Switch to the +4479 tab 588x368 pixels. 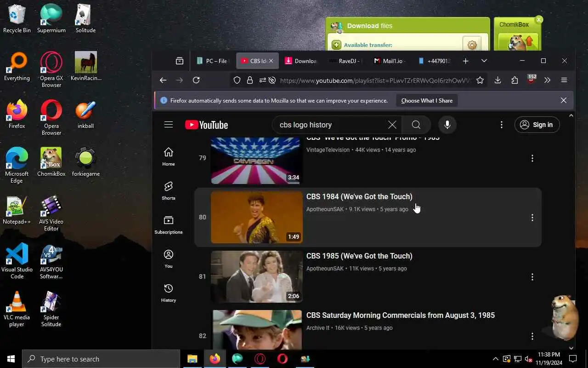point(434,61)
